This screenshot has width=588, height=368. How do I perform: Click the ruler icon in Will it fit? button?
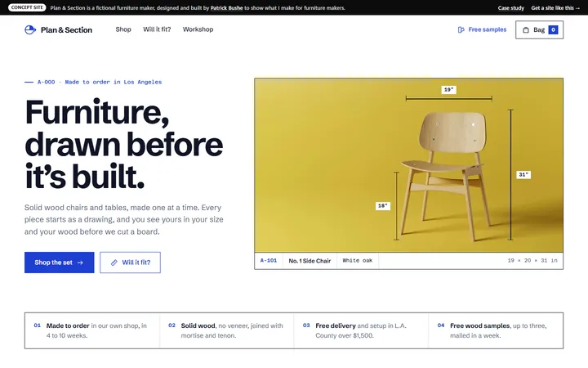click(114, 263)
